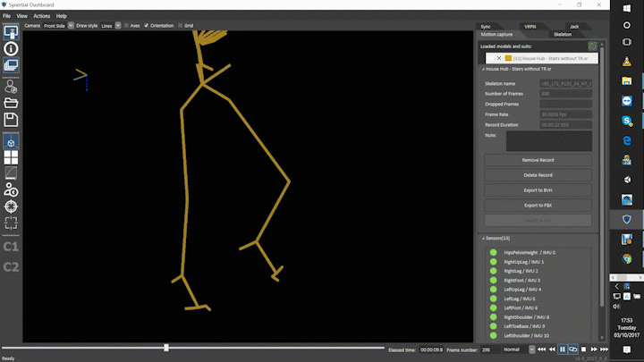Open the Normal playback speed dropdown

point(532,349)
